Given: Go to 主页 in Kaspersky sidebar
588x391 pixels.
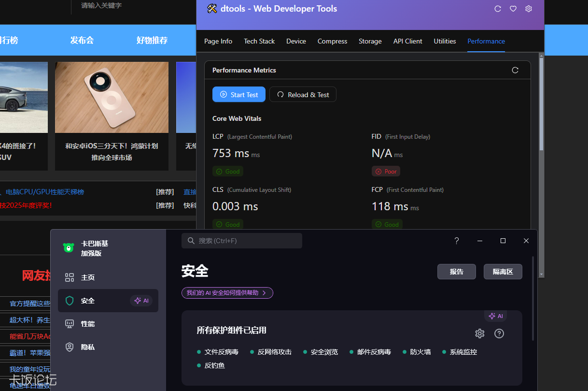Looking at the screenshot, I should [108, 277].
